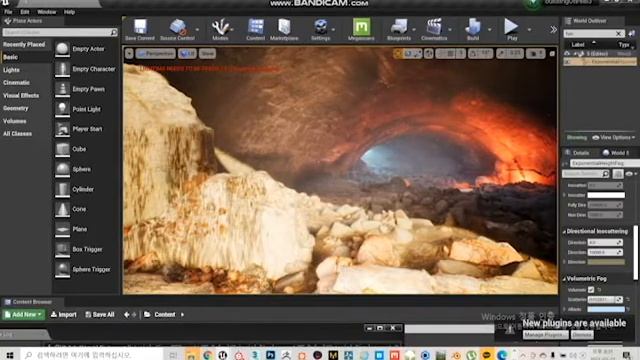This screenshot has height=360, width=640.
Task: Click the Save Current toolbar icon
Action: click(x=140, y=29)
